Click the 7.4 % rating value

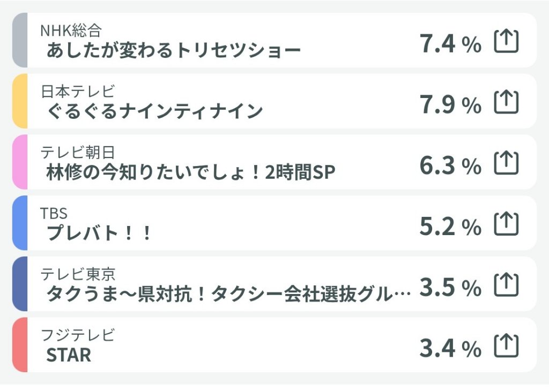click(x=450, y=44)
